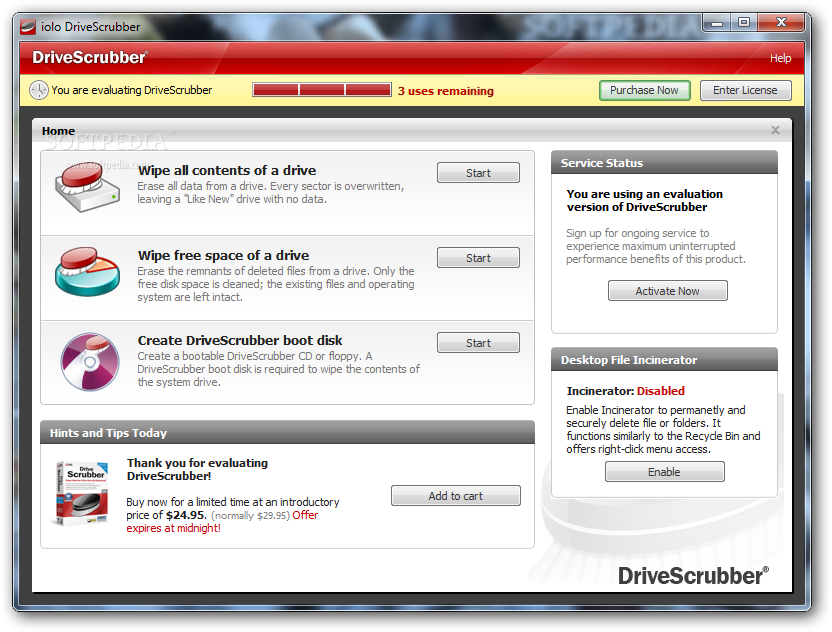Click Activate Now in Service Status

coord(668,291)
